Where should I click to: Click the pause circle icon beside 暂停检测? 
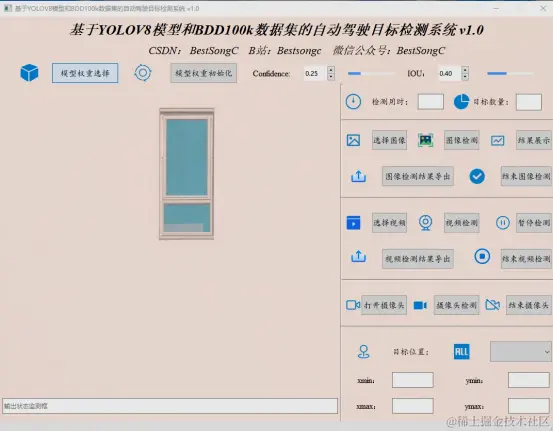503,223
